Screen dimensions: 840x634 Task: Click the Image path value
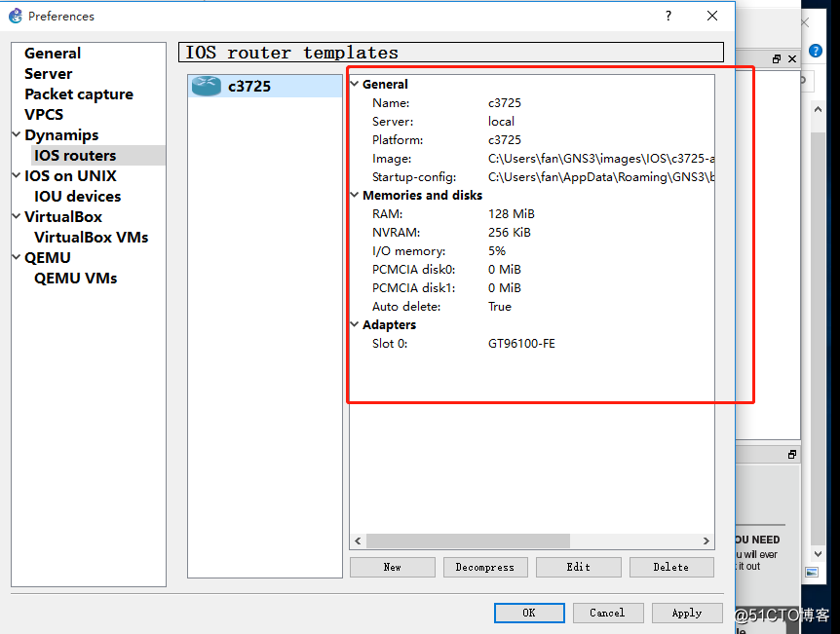(x=601, y=159)
